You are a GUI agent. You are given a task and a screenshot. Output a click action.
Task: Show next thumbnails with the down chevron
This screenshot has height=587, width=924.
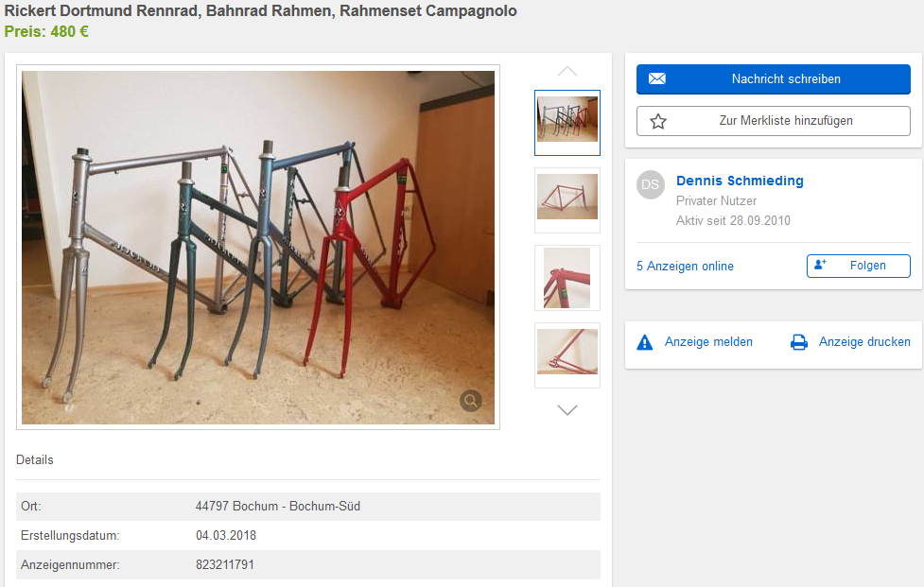pos(567,410)
